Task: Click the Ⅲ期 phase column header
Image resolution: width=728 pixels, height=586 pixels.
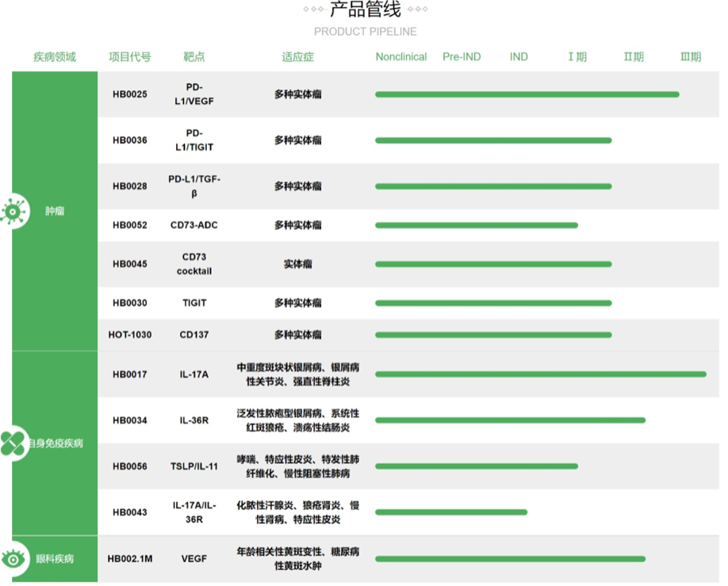Action: click(x=691, y=57)
